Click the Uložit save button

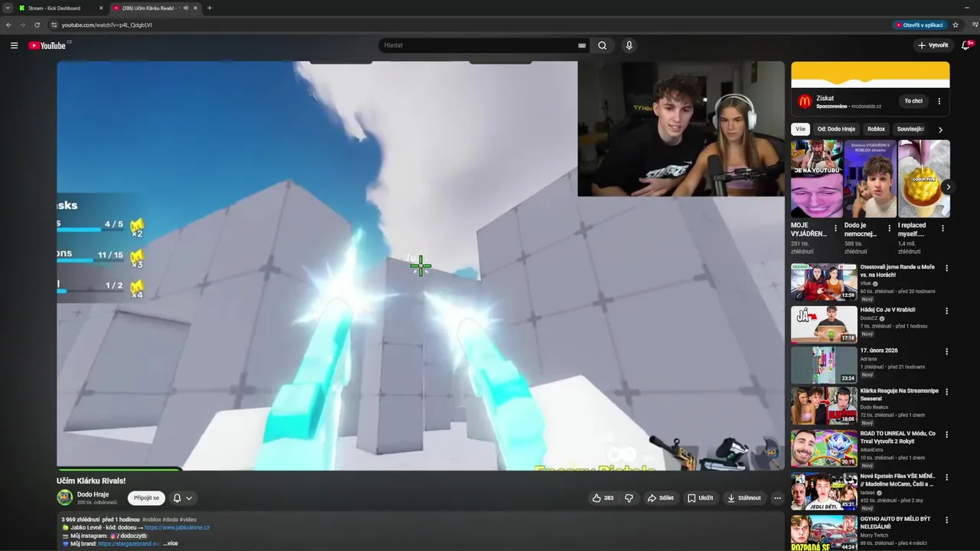[700, 497]
